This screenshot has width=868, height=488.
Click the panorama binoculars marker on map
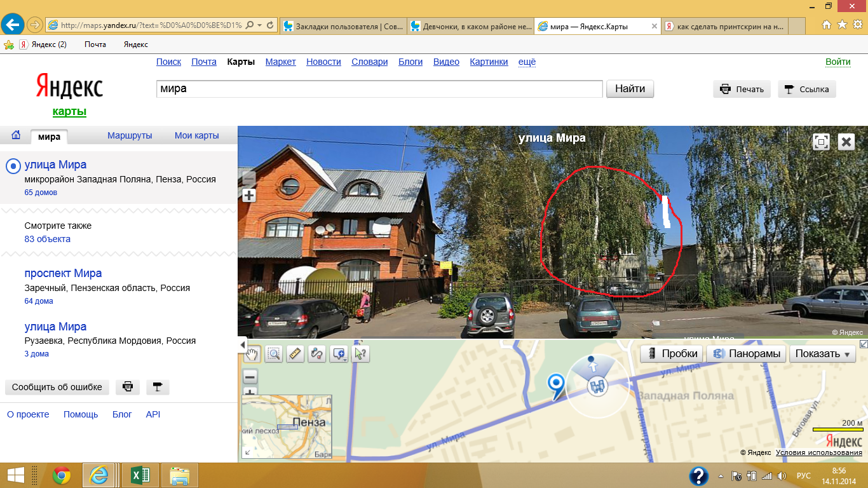pos(597,386)
